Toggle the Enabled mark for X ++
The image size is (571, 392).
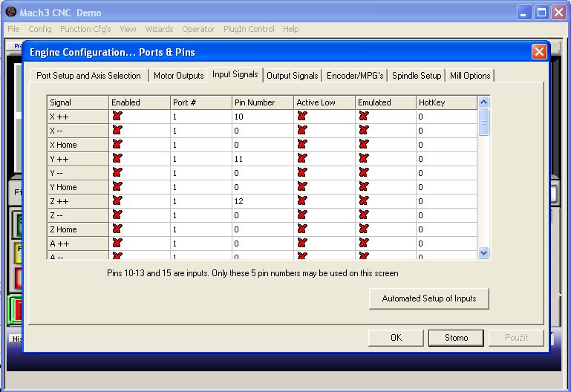(117, 116)
